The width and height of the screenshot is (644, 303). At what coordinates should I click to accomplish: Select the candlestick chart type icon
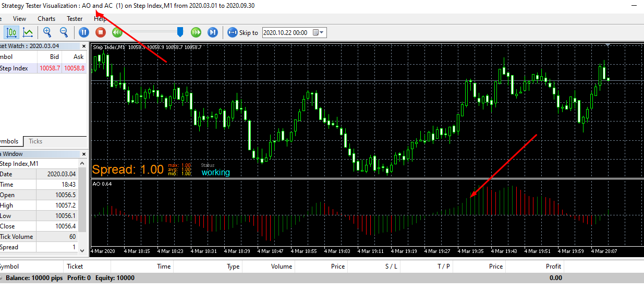coord(11,32)
